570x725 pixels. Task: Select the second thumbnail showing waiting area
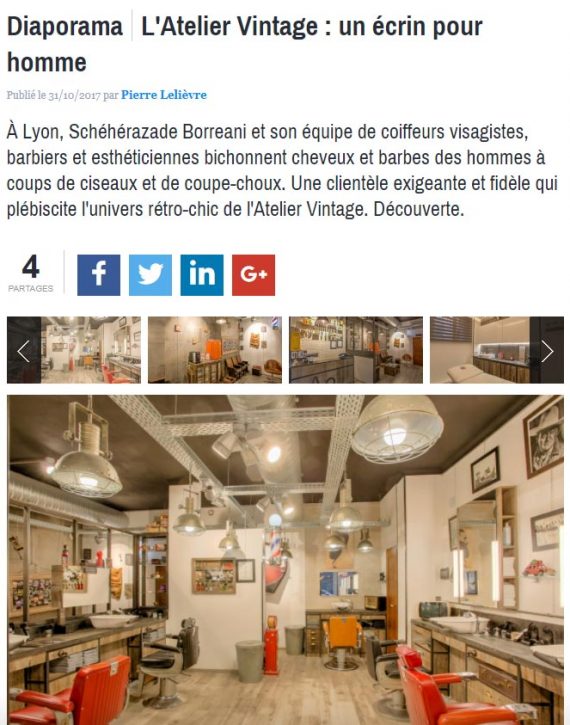215,350
